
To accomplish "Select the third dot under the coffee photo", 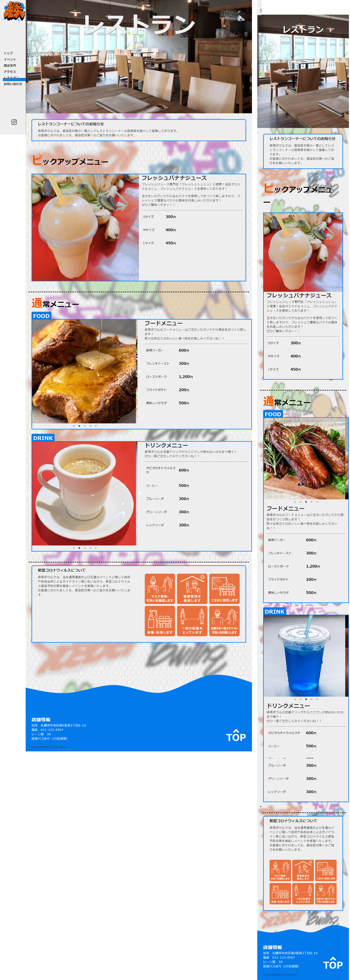I will click(x=84, y=548).
